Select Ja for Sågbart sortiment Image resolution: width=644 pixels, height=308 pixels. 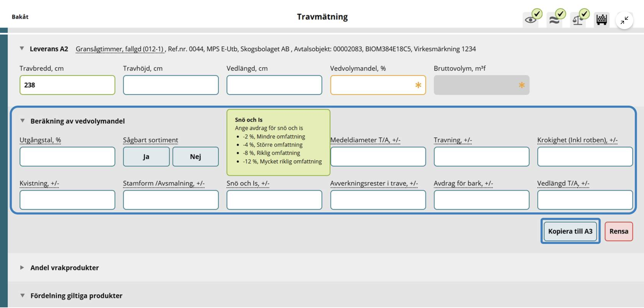146,157
